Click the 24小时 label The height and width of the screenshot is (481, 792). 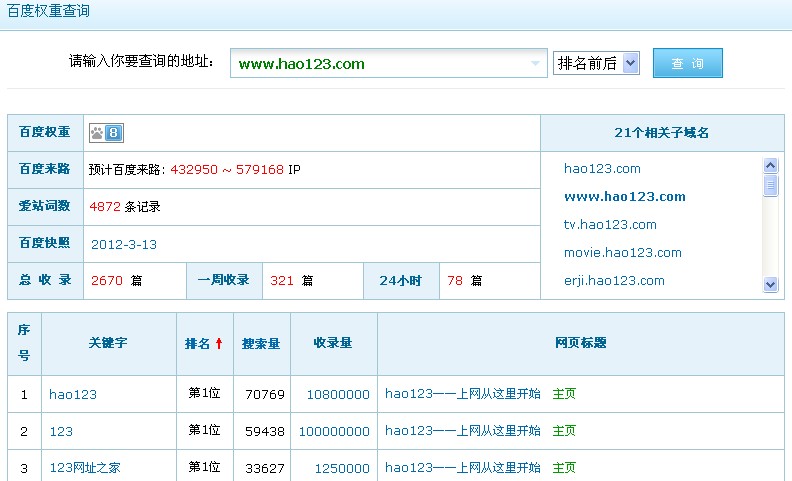pos(401,280)
